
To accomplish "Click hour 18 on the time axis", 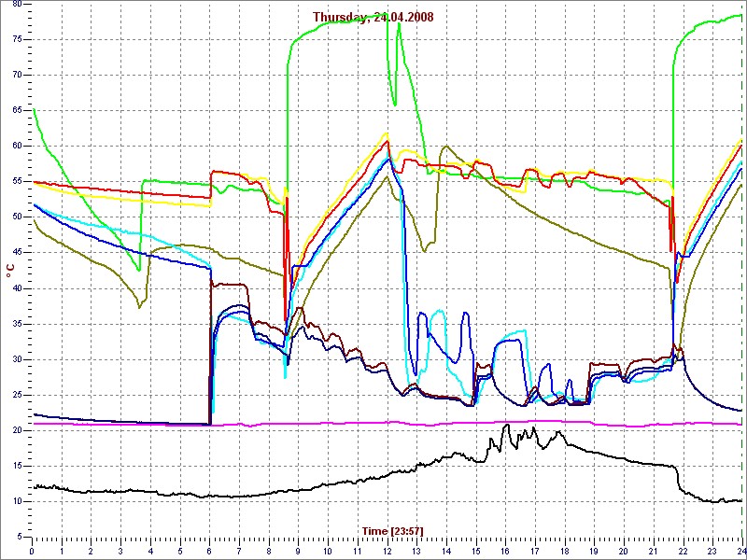I will pos(565,553).
